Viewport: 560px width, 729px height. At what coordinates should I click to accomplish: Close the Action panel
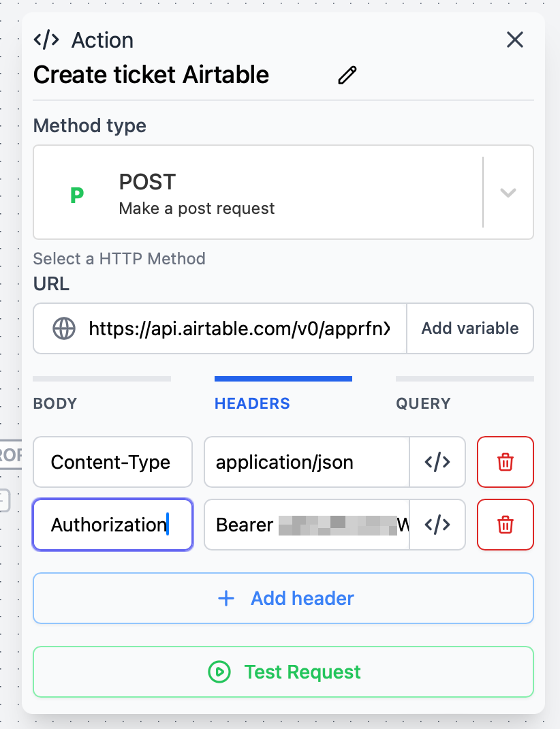(515, 40)
